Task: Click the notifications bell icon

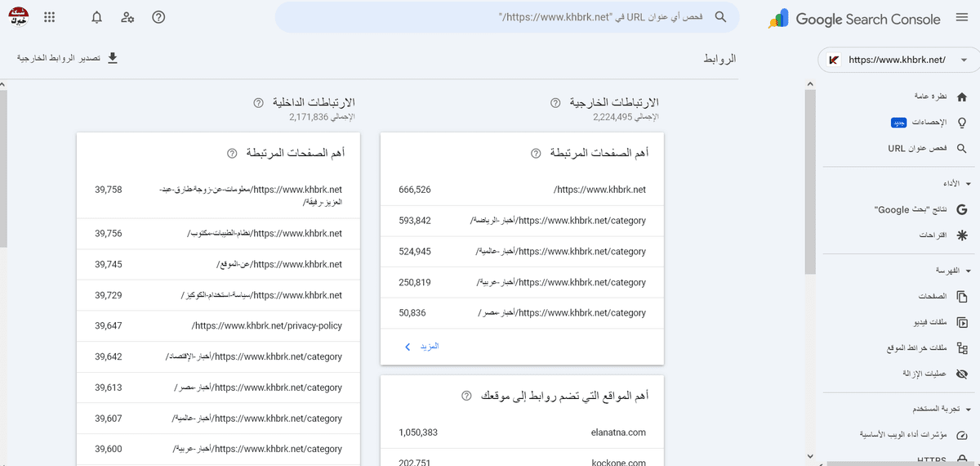Action: (97, 17)
